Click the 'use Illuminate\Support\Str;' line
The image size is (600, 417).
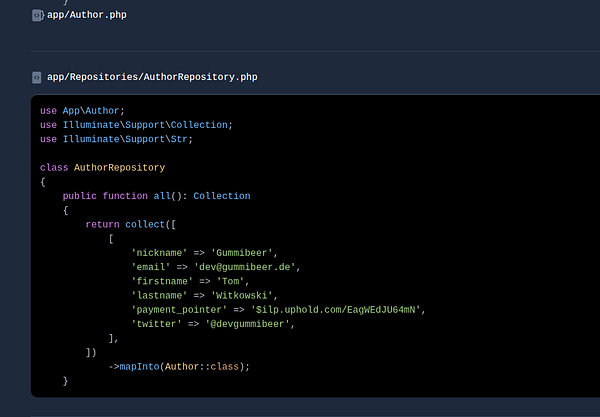[116, 139]
